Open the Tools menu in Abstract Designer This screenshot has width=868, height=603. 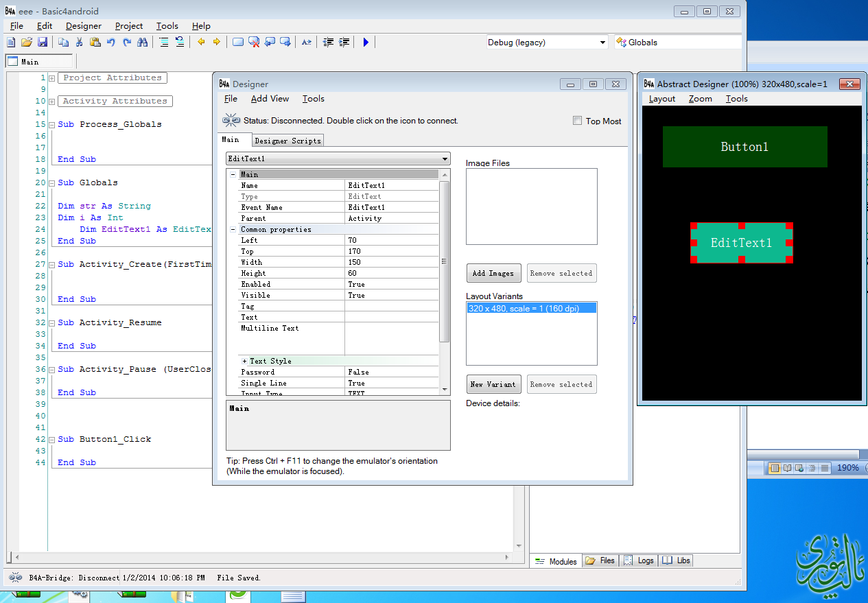736,99
